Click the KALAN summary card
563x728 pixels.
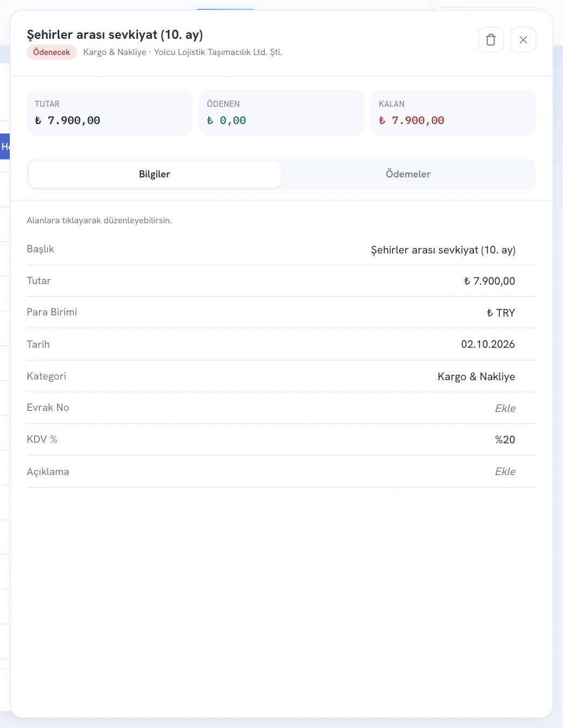pyautogui.click(x=454, y=113)
